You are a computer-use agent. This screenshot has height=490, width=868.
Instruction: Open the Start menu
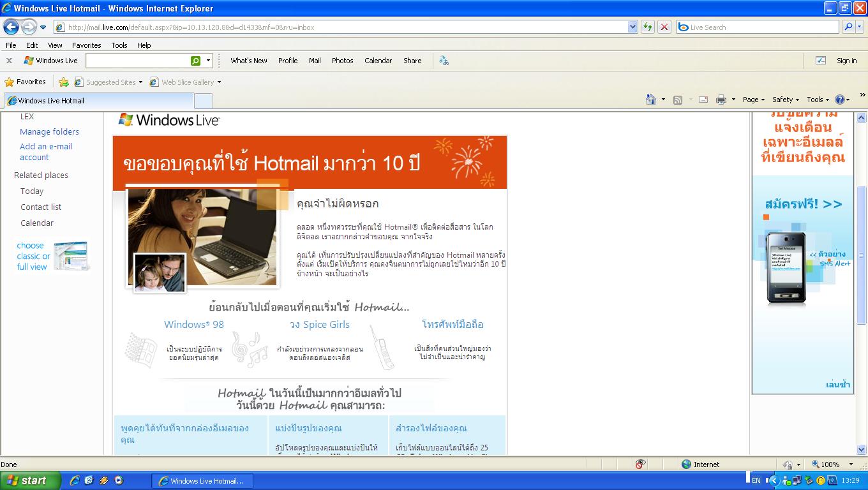pyautogui.click(x=30, y=481)
